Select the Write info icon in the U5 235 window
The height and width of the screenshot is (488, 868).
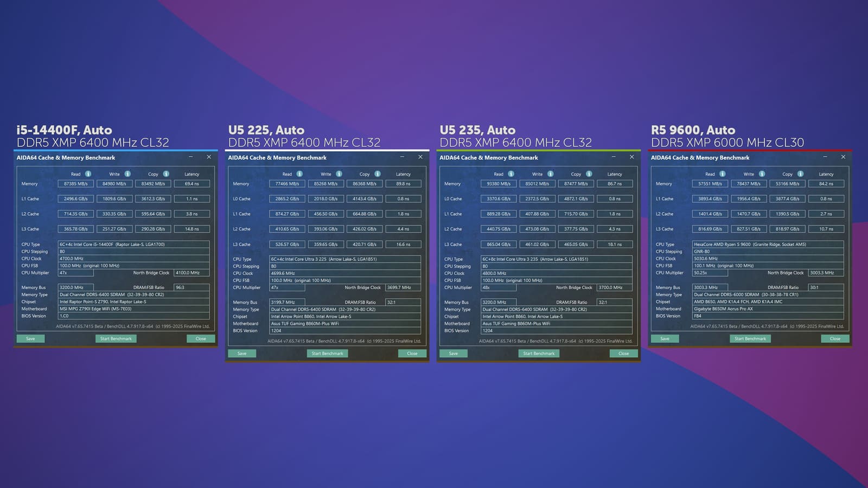pyautogui.click(x=551, y=174)
